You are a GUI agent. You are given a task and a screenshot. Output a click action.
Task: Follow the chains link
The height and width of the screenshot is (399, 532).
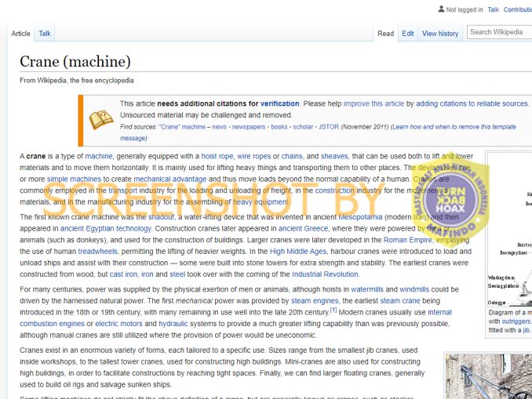[292, 156]
